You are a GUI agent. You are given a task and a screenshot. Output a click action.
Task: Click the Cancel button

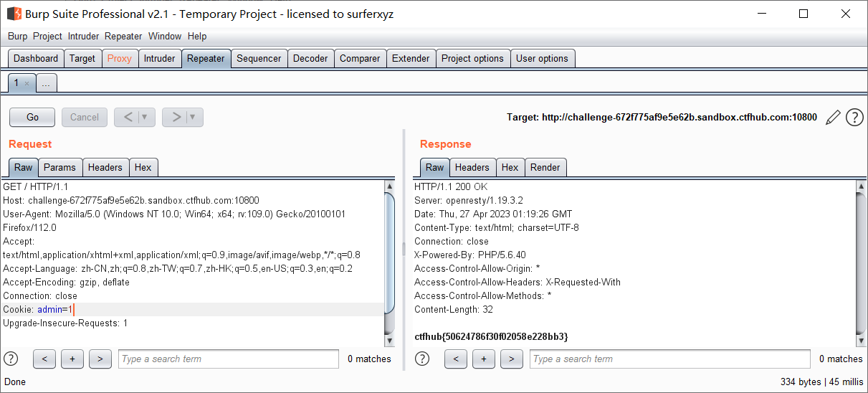coord(85,117)
